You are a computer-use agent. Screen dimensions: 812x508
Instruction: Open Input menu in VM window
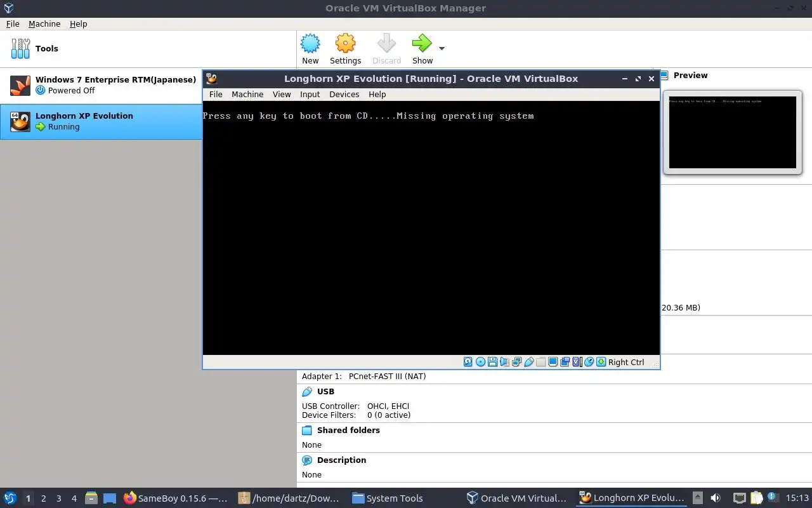pyautogui.click(x=310, y=94)
